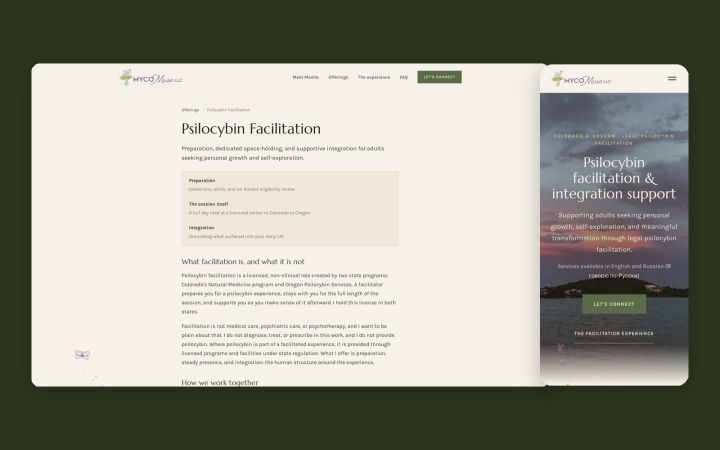Click Let's Connect button in mobile hero

tap(614, 304)
